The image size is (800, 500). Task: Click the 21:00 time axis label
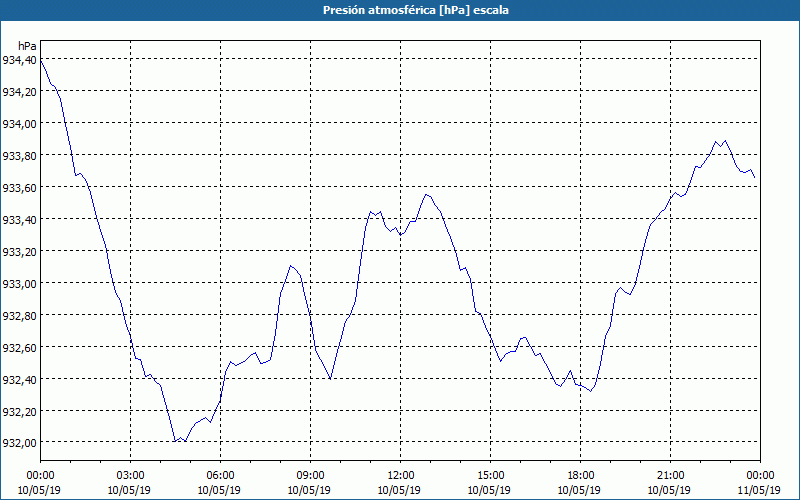[x=670, y=476]
